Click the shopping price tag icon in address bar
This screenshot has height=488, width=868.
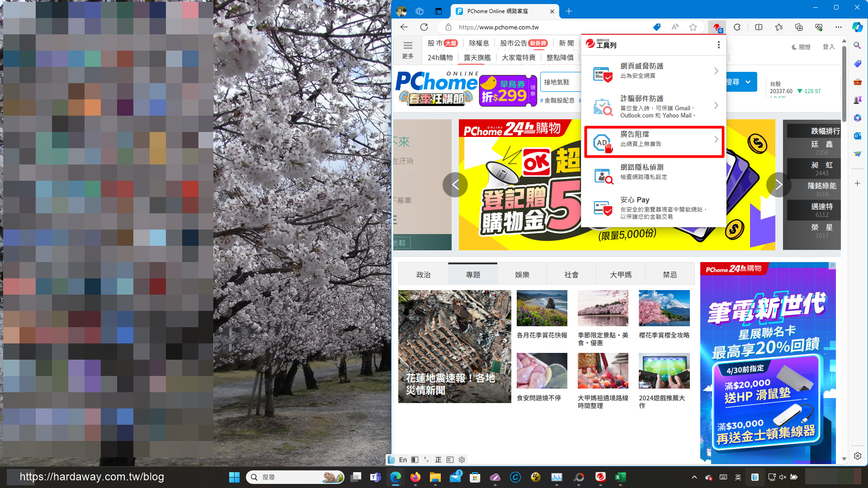(657, 27)
